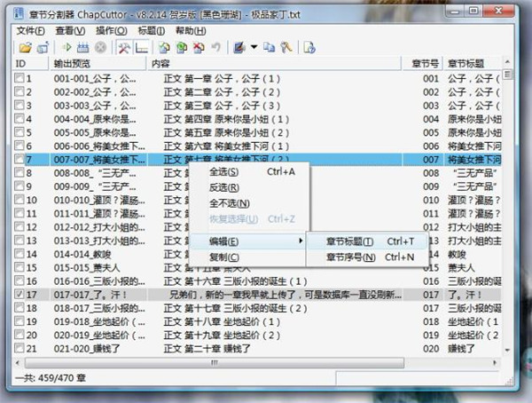Click the 章节标题 column header
The height and width of the screenshot is (403, 532).
473,64
